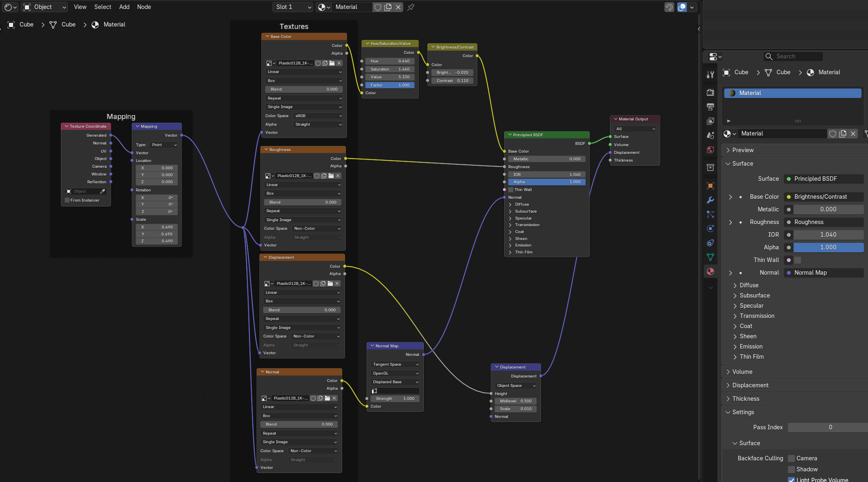Screen dimensions: 868x482
Task: Enable From Instancer checkbox on Texture Coordinate
Action: tap(67, 200)
